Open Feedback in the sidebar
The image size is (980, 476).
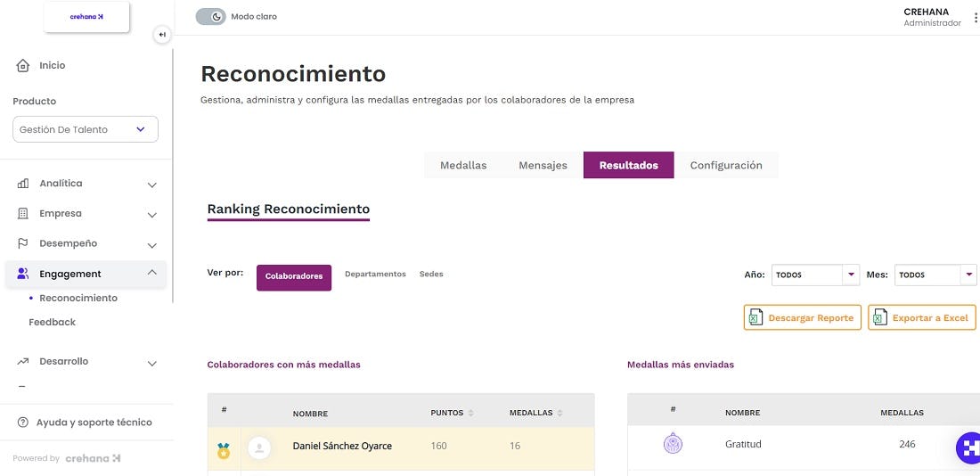(x=52, y=322)
